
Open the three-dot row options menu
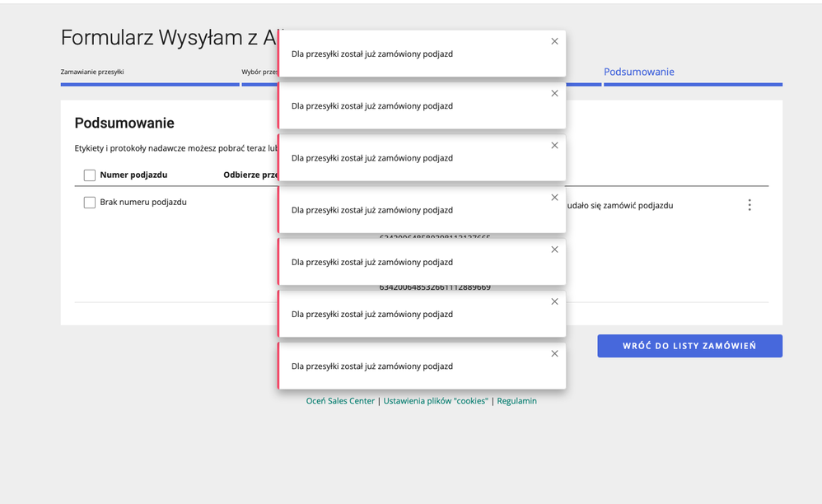749,205
